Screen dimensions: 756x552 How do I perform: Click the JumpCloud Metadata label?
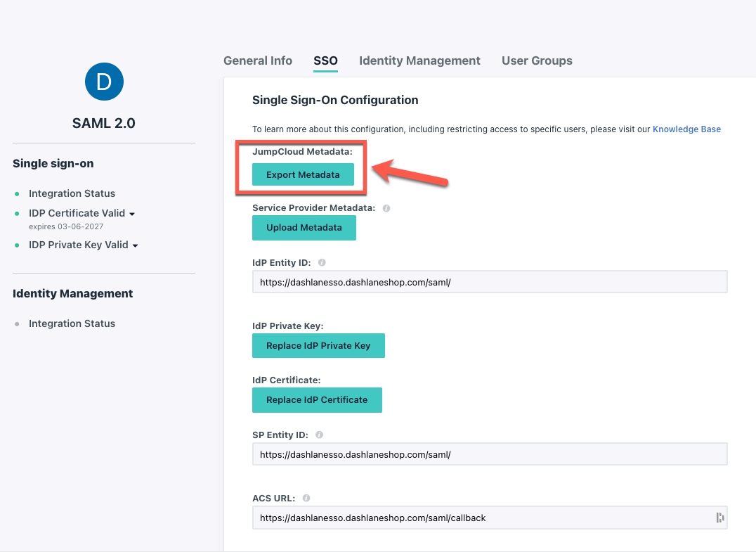tap(302, 151)
